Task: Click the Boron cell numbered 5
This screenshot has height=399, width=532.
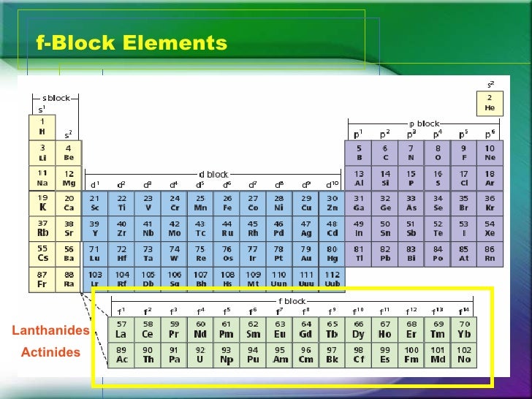Action: click(x=358, y=153)
